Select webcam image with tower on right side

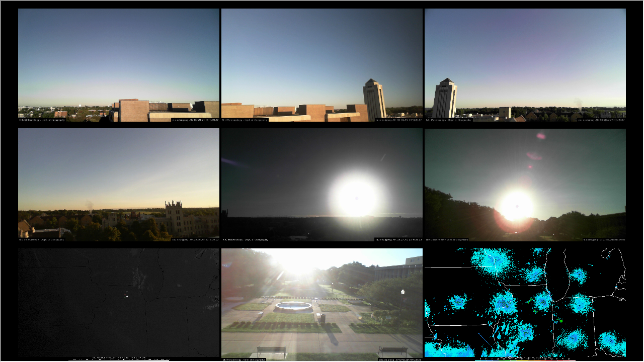[x=322, y=64]
